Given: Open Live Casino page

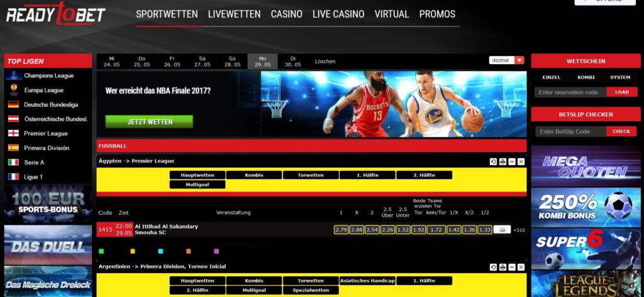Looking at the screenshot, I should (x=338, y=14).
